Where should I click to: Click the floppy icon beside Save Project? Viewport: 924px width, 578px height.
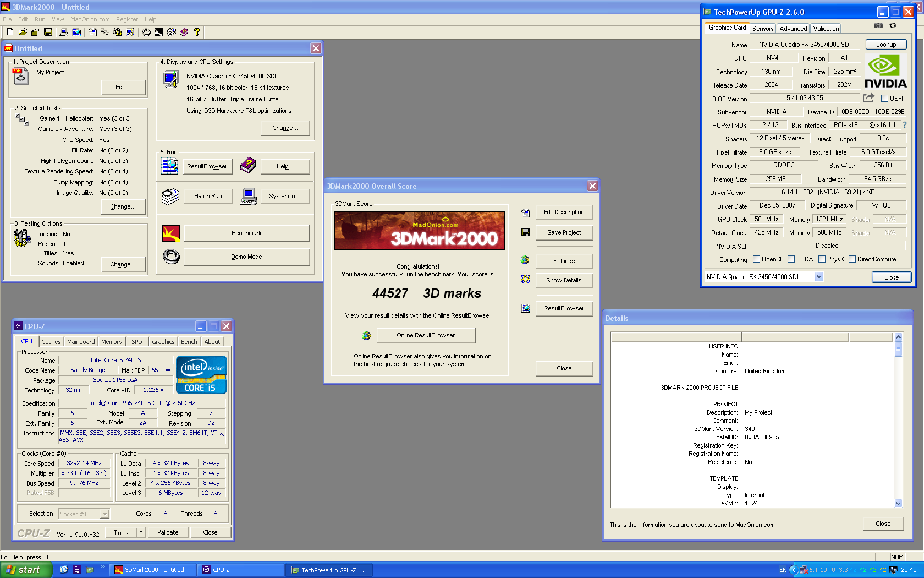point(525,232)
